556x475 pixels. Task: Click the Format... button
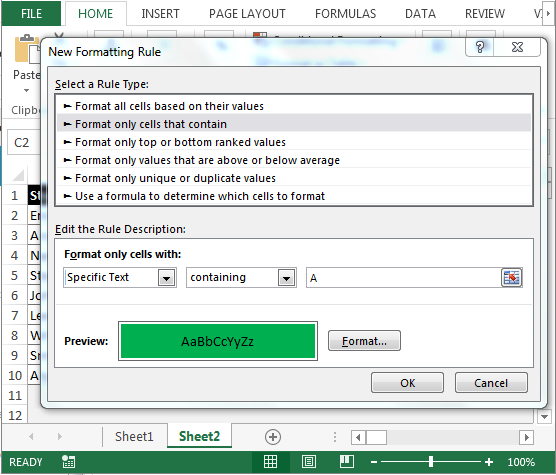pyautogui.click(x=364, y=341)
